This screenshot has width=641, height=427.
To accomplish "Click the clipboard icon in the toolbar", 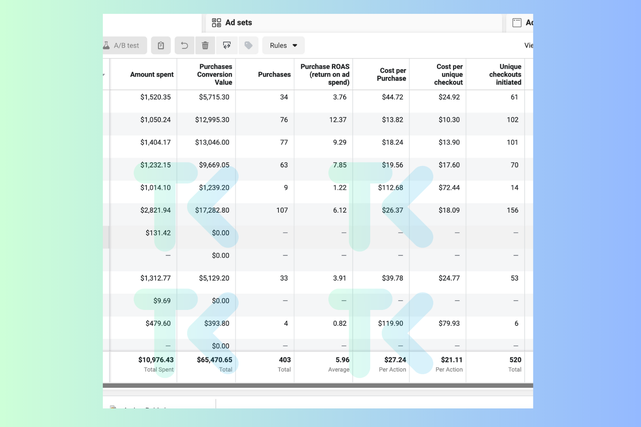I will click(161, 46).
